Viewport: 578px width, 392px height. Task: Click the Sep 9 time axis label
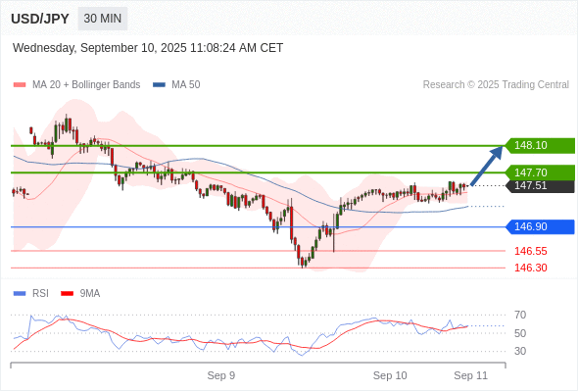[221, 375]
